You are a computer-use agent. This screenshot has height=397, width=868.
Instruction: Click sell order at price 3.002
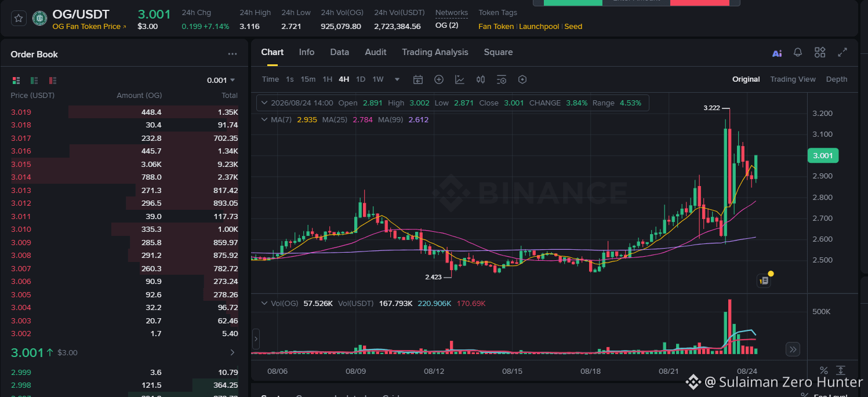point(124,334)
